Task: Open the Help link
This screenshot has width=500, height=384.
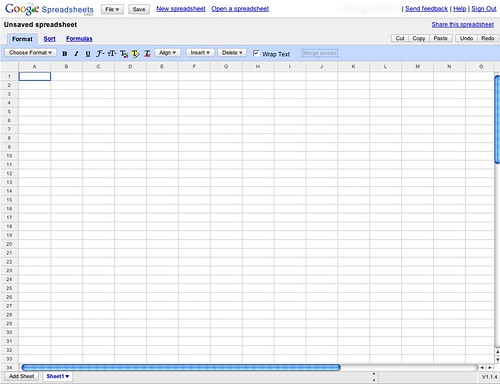Action: 460,9
